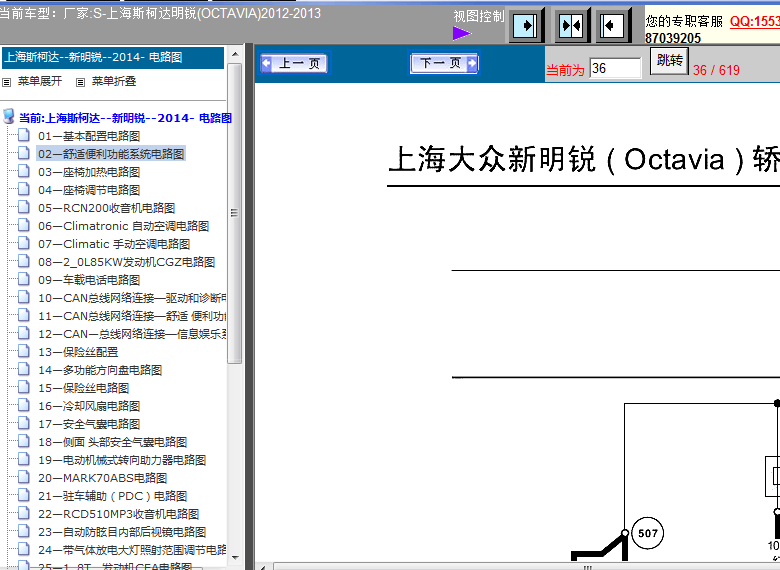Open 05—RCN200收音机电路图
Image resolution: width=780 pixels, height=570 pixels.
106,208
